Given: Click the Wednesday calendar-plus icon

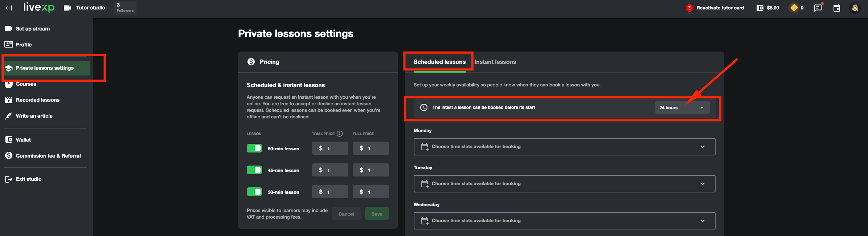Looking at the screenshot, I should coord(425,221).
